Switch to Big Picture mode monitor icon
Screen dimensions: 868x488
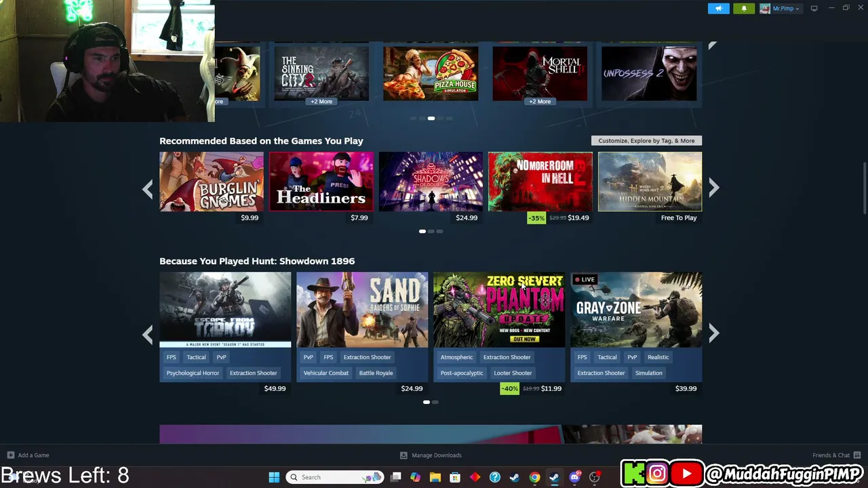click(814, 8)
